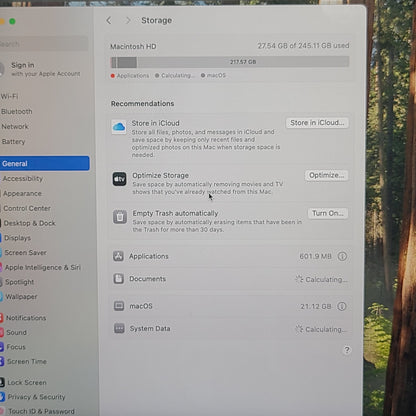Click the Optimize… button

[x=326, y=175]
